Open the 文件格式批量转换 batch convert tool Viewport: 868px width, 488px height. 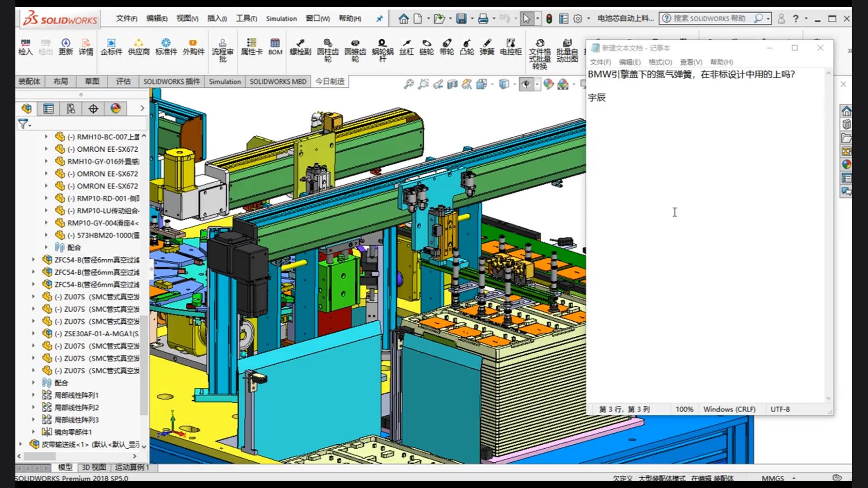tap(540, 54)
